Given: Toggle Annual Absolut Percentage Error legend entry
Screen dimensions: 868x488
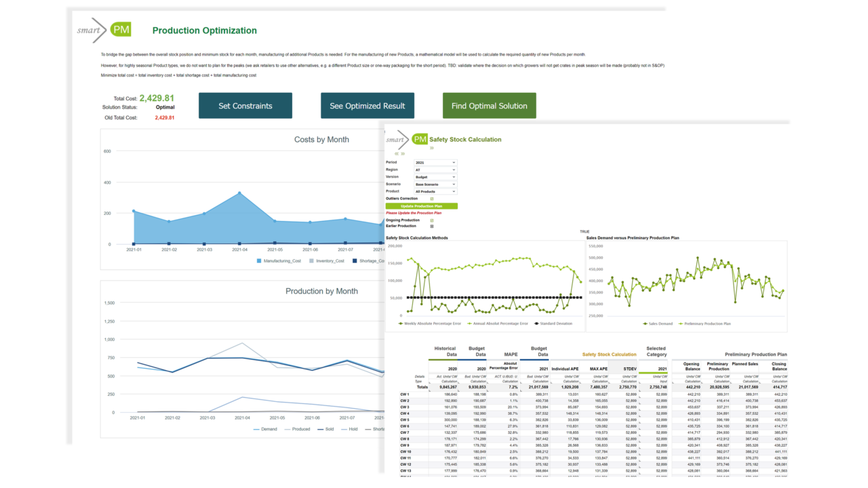Looking at the screenshot, I should [x=499, y=323].
